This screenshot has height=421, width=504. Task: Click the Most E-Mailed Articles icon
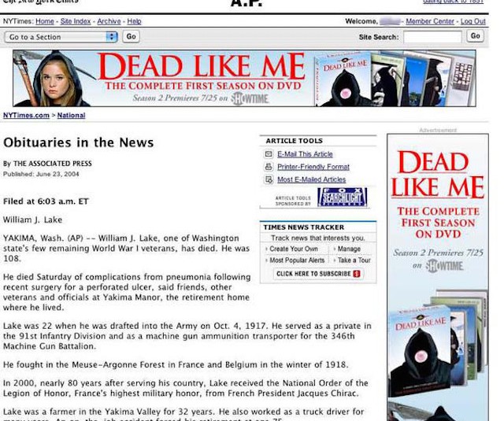269,179
